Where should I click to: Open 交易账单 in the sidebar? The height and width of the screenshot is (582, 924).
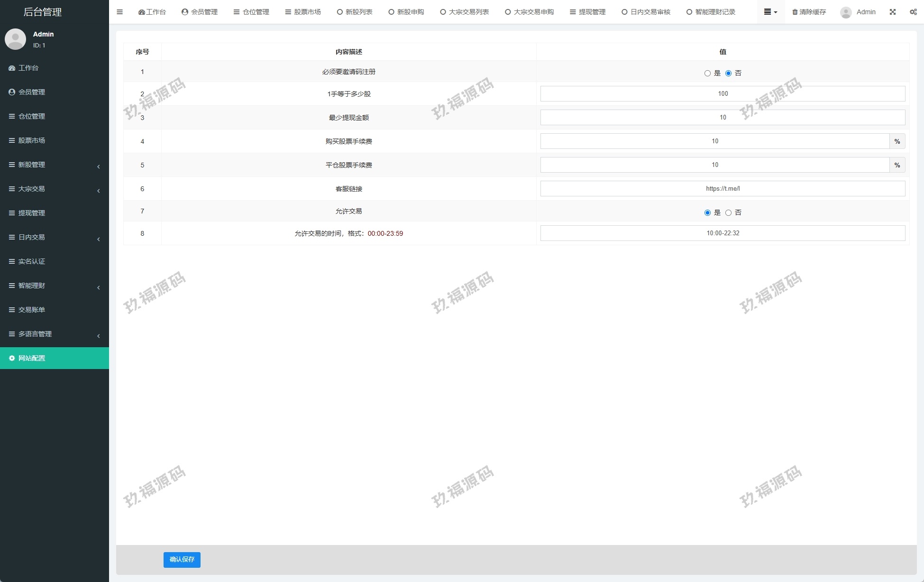coord(32,310)
